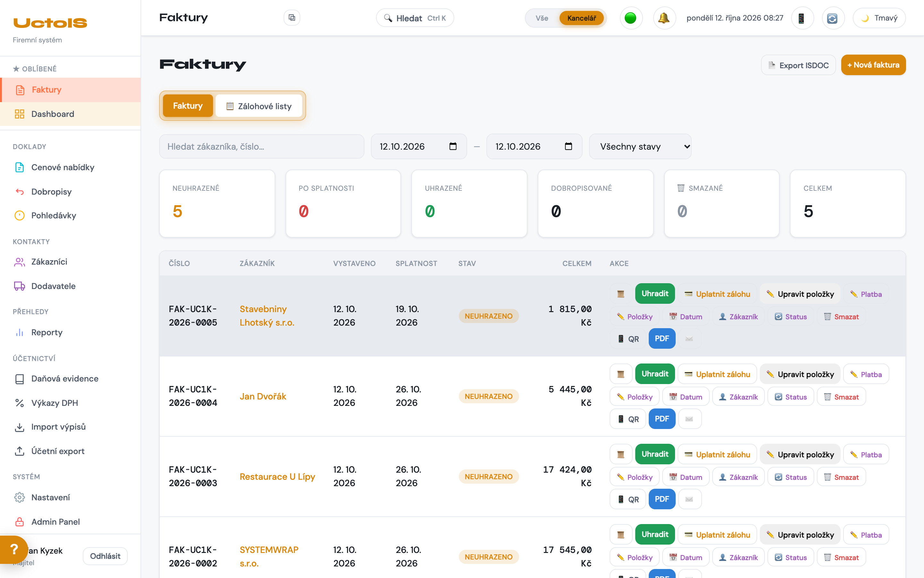The height and width of the screenshot is (578, 924).
Task: Send email for invoice FAK-UC1K-2026-0005
Action: 689,339
